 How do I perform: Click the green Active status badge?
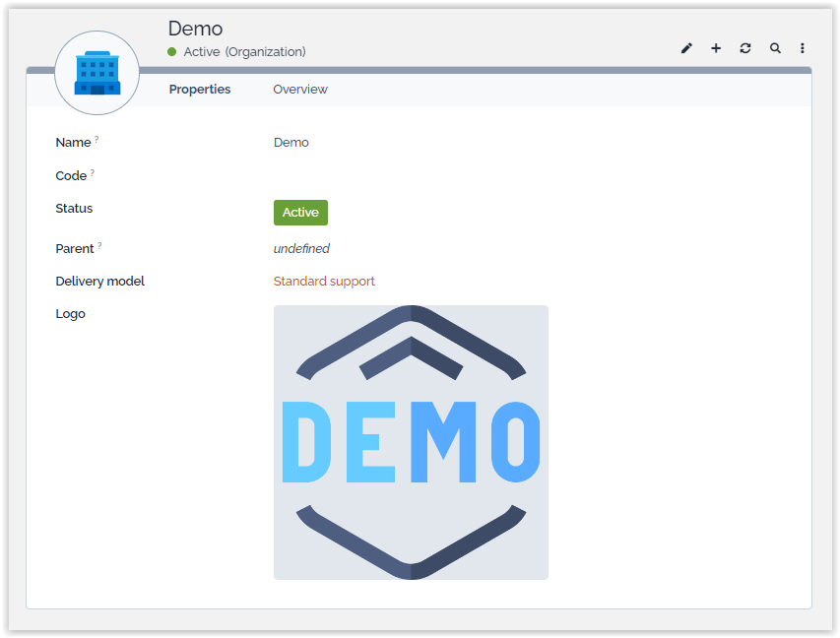(x=300, y=213)
